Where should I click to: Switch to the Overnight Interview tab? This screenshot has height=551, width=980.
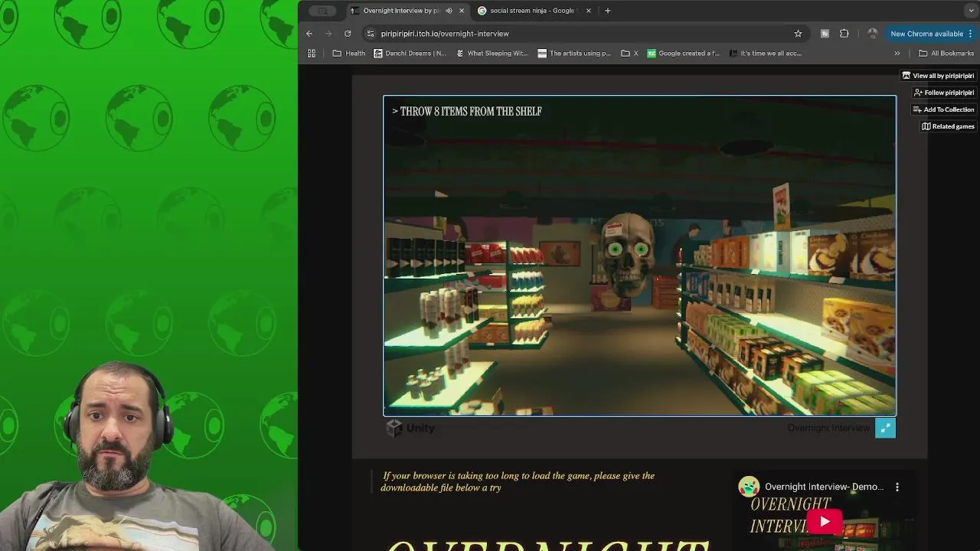tap(401, 11)
